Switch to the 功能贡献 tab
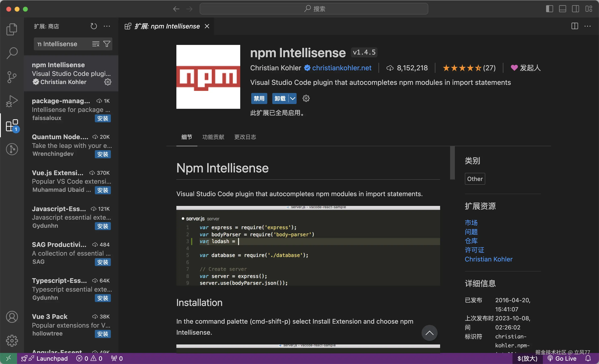The width and height of the screenshot is (599, 364). tap(213, 137)
